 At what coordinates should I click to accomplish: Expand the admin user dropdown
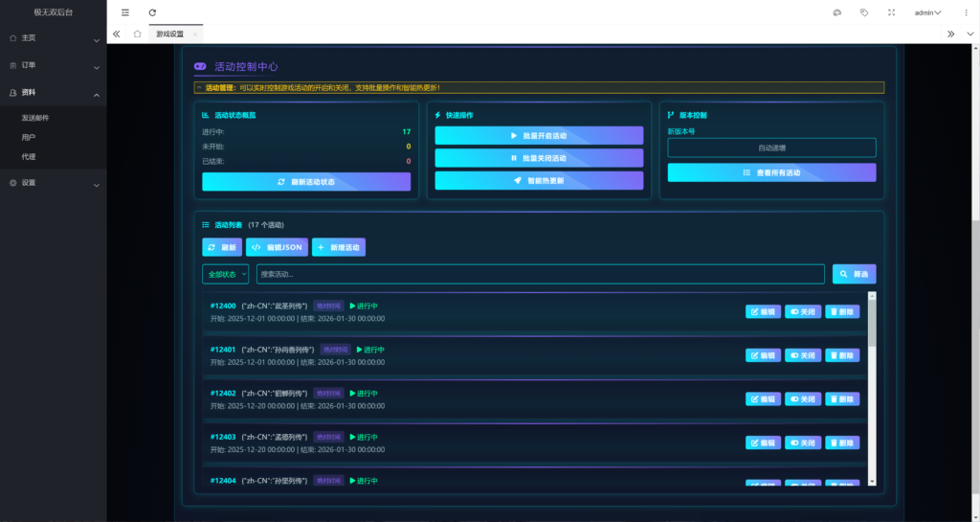click(x=927, y=12)
